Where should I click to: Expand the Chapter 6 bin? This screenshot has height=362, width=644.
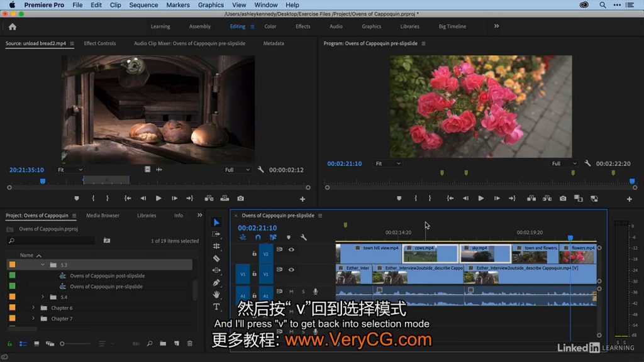[33, 307]
